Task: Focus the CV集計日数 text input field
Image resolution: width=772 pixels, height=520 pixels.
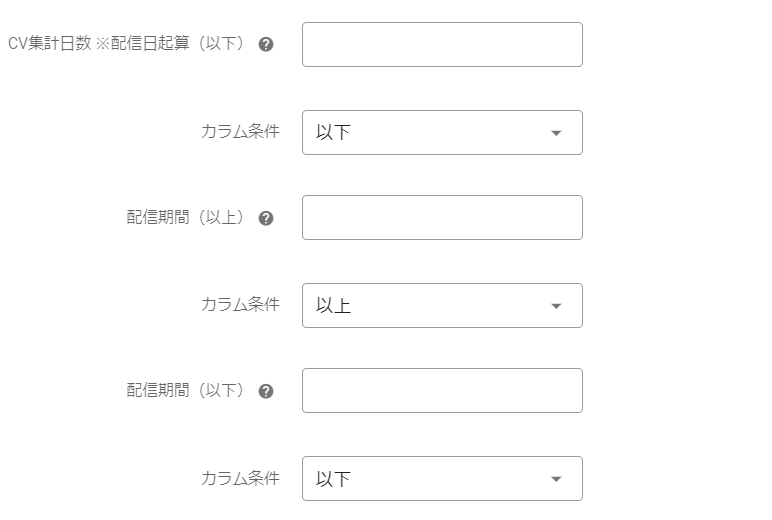Action: pyautogui.click(x=442, y=45)
